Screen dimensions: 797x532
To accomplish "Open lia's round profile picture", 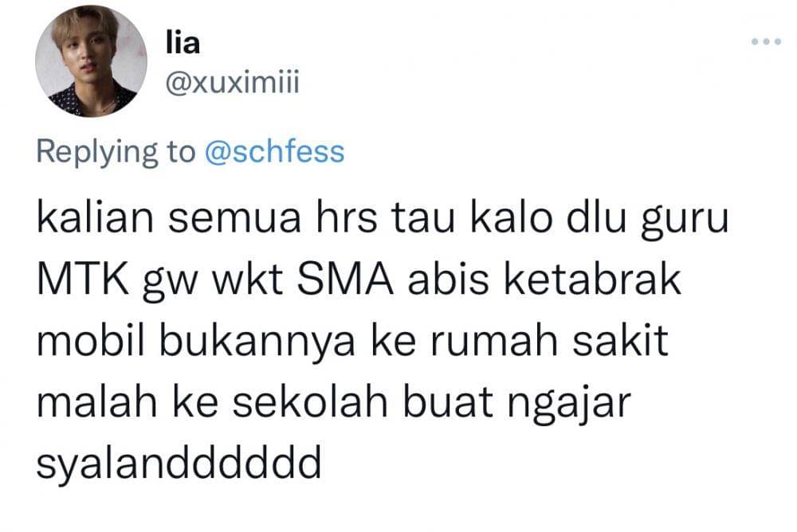I will tap(91, 61).
